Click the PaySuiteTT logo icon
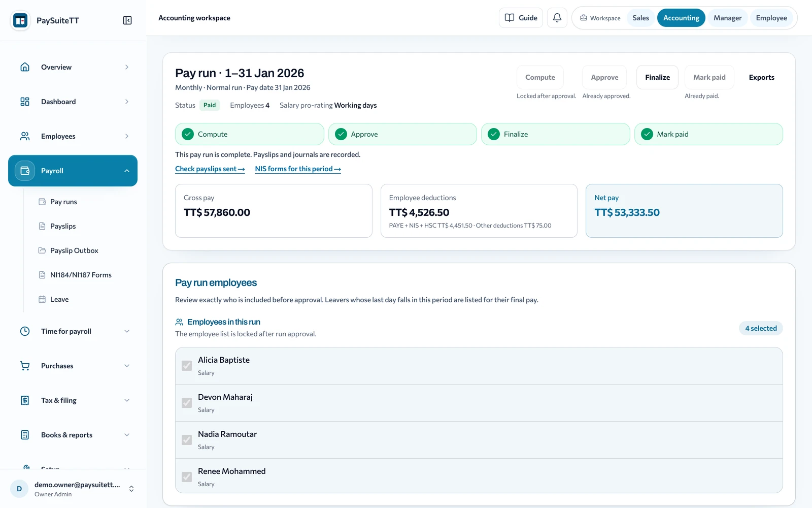Image resolution: width=812 pixels, height=508 pixels. (x=20, y=20)
